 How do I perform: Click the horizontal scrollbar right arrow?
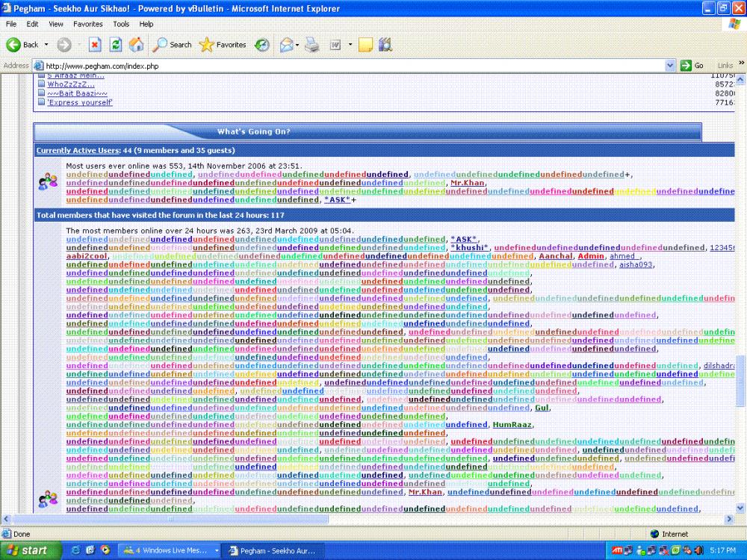(730, 519)
